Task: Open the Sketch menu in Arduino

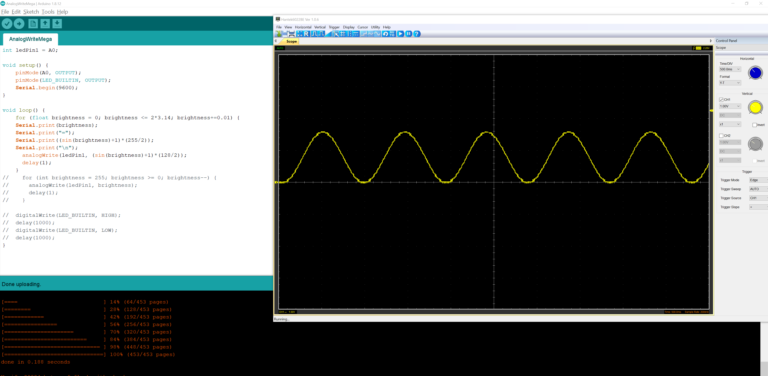Action: point(31,11)
